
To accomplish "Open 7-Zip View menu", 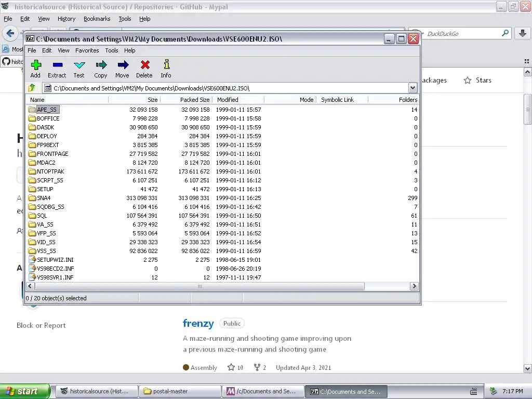I will pos(63,50).
